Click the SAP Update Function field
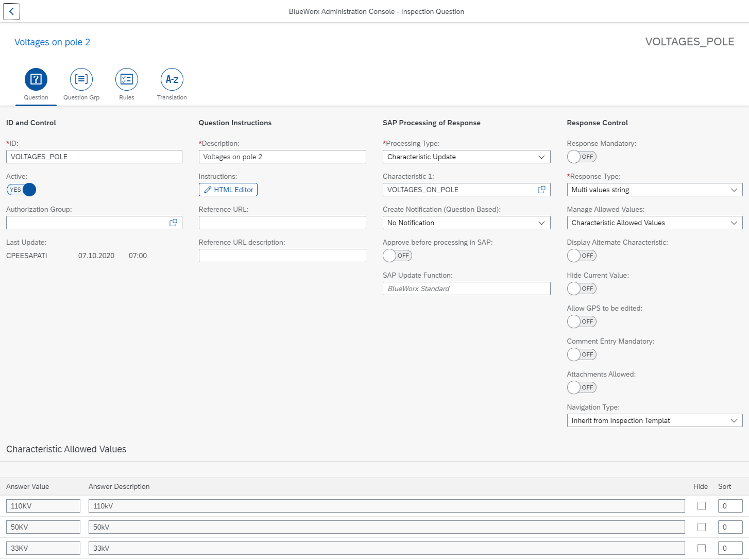Image resolution: width=749 pixels, height=560 pixels. (x=467, y=289)
